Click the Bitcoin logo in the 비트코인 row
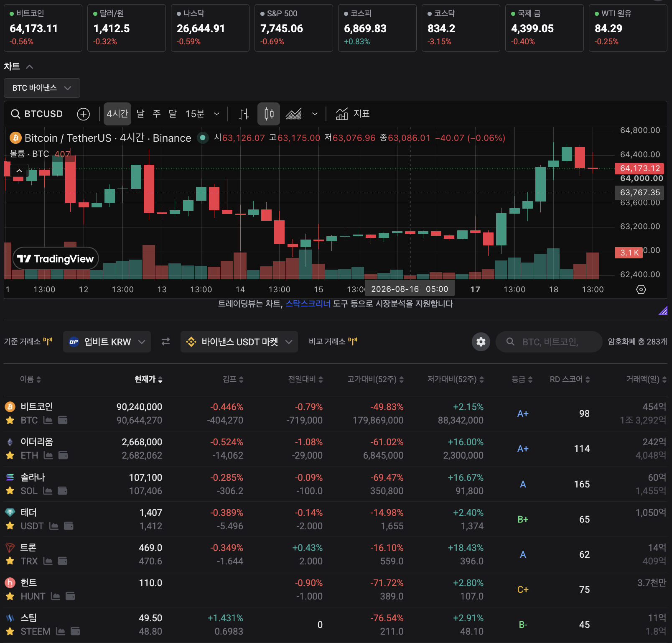This screenshot has height=643, width=672. 10,406
